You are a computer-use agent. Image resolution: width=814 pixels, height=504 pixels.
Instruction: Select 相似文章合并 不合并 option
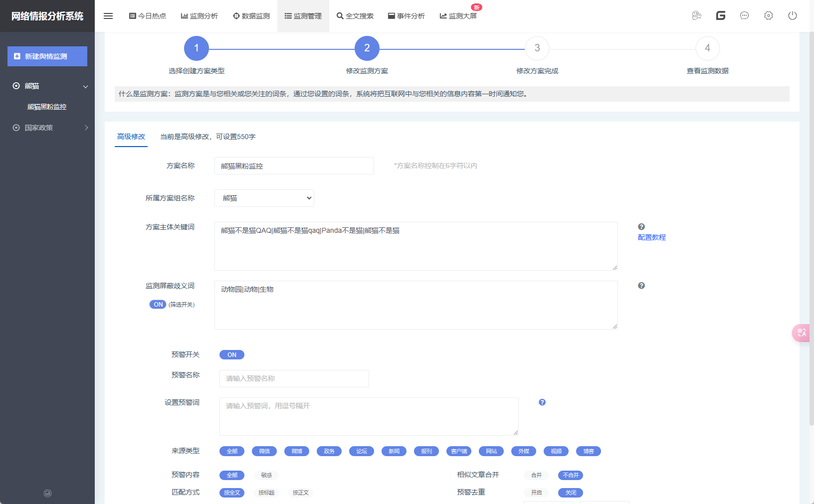click(571, 475)
